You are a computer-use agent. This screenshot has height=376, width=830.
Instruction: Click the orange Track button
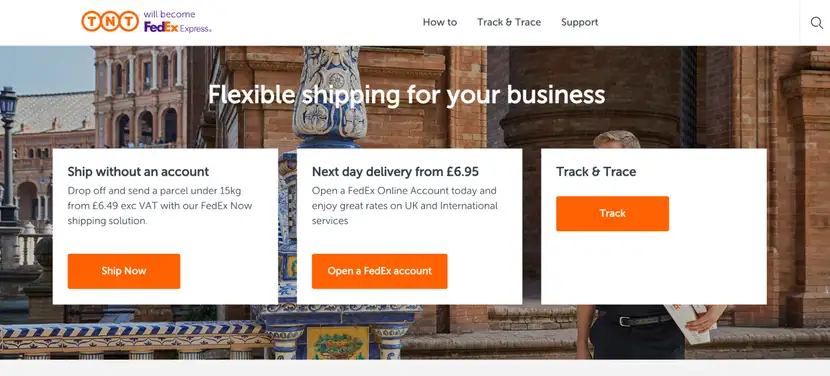coord(612,213)
